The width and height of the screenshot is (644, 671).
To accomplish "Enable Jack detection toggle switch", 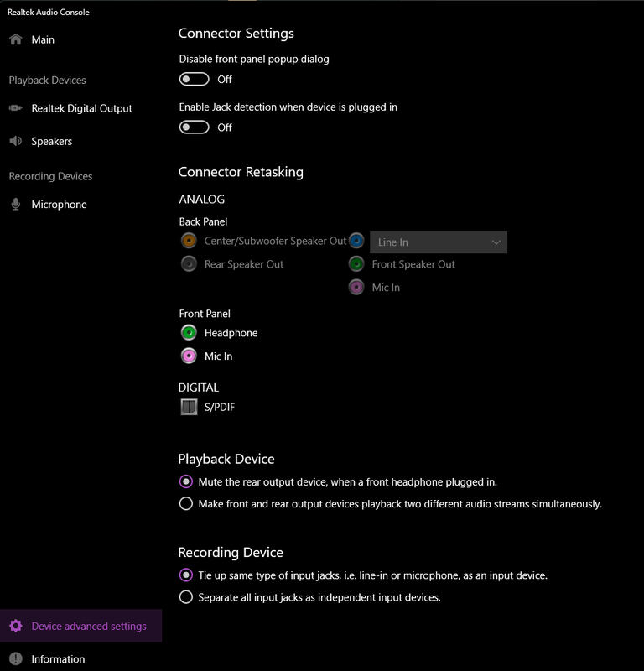I will pos(195,127).
